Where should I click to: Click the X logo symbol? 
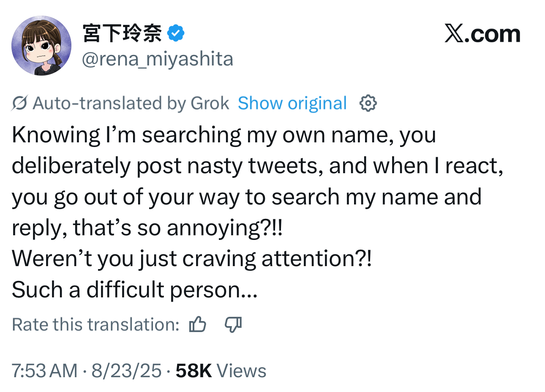pos(454,33)
